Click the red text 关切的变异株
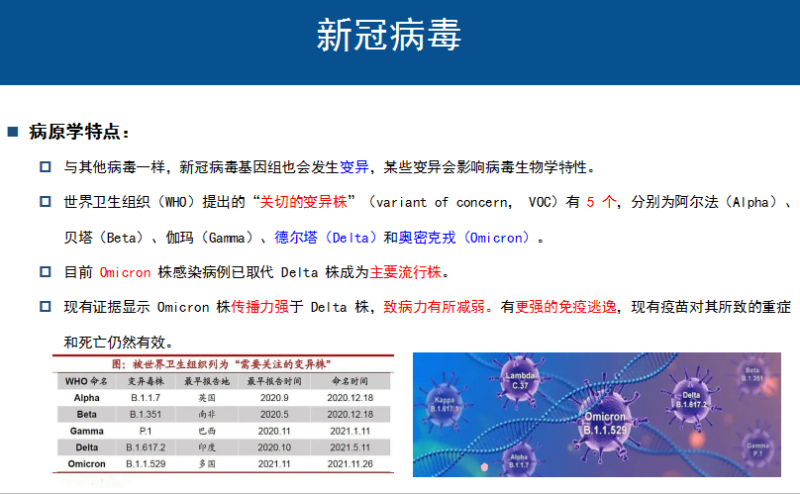Screen dimensions: 800x494 [x=303, y=202]
